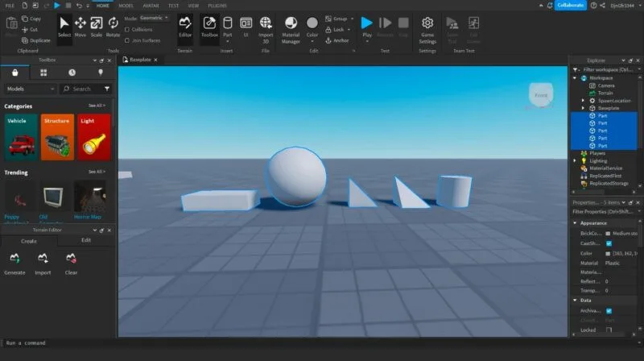Toggle the Archivable property checkbox
Image resolution: width=644 pixels, height=361 pixels.
[609, 311]
